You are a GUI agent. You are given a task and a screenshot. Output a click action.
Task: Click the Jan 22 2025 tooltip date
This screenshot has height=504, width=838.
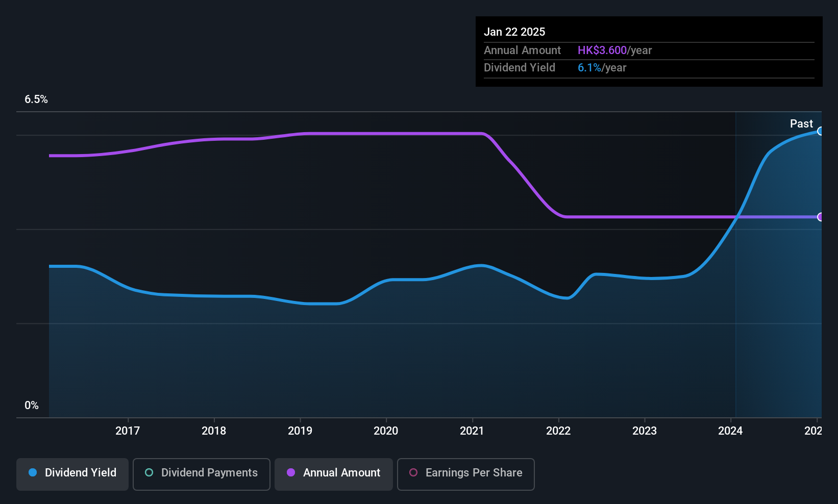pyautogui.click(x=514, y=32)
